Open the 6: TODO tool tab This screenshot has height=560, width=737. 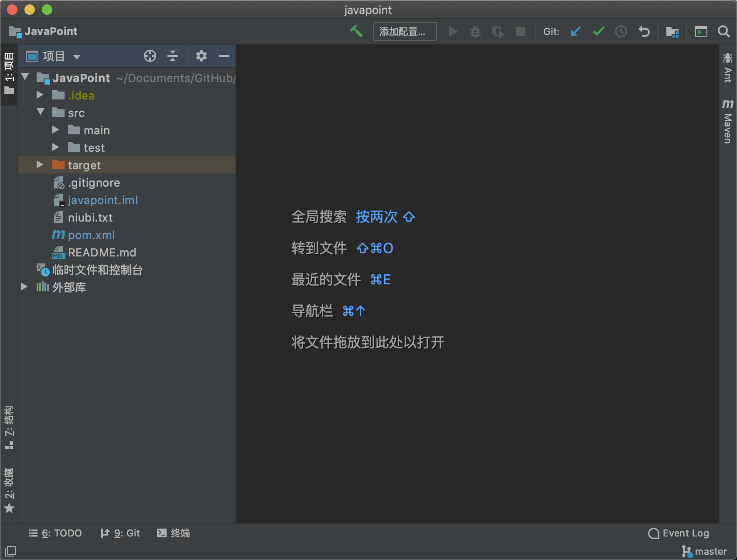coord(55,533)
